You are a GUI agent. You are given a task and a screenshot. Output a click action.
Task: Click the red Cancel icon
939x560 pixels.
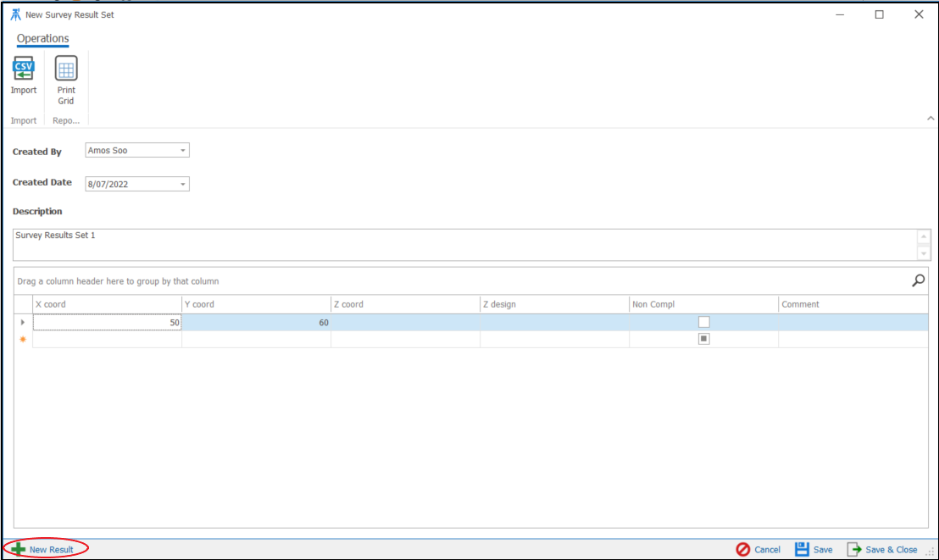point(742,549)
